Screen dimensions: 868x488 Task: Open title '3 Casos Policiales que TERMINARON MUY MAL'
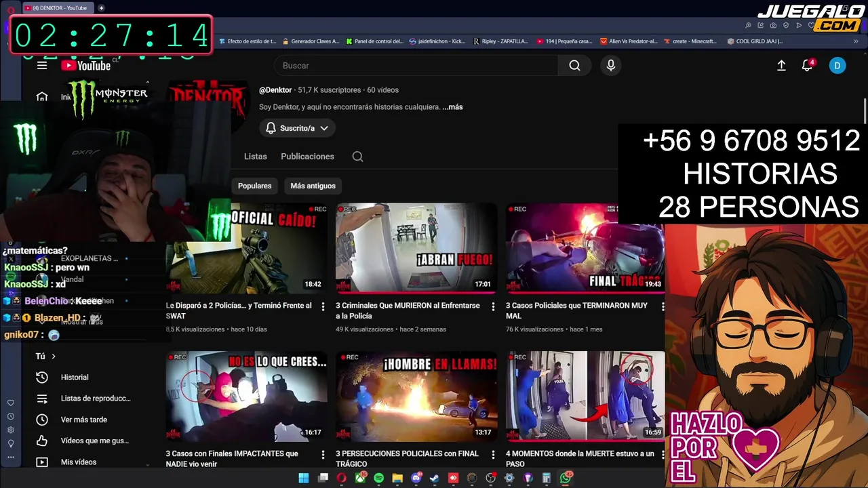(576, 310)
